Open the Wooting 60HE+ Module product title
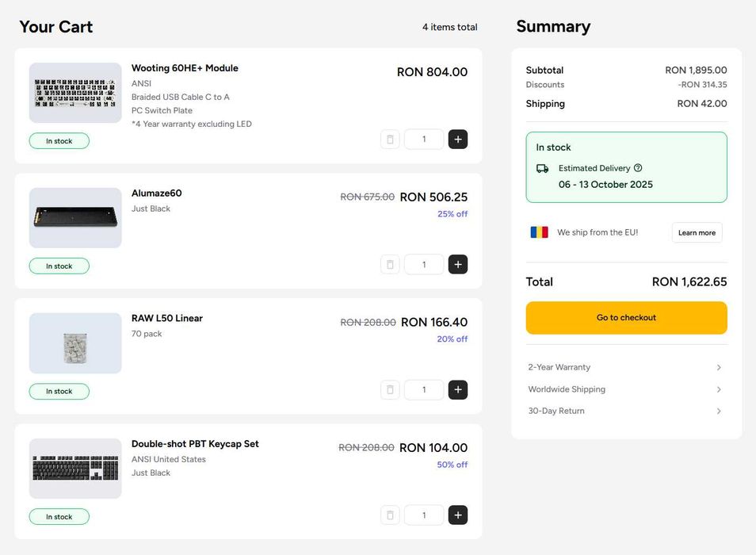 coord(185,68)
